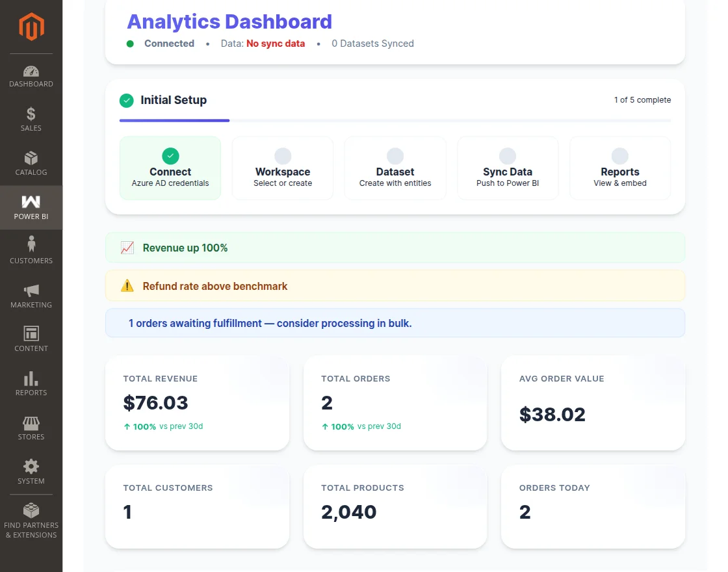
Task: Click the refund warning triangle icon
Action: (x=127, y=286)
